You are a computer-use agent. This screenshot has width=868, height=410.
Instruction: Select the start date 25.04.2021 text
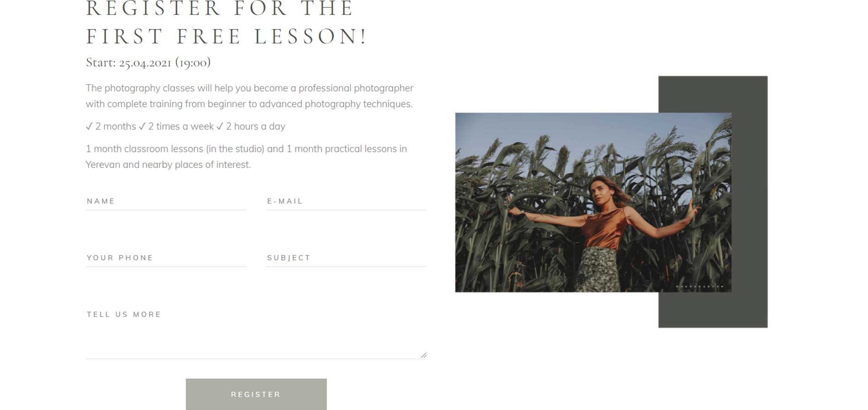(145, 63)
